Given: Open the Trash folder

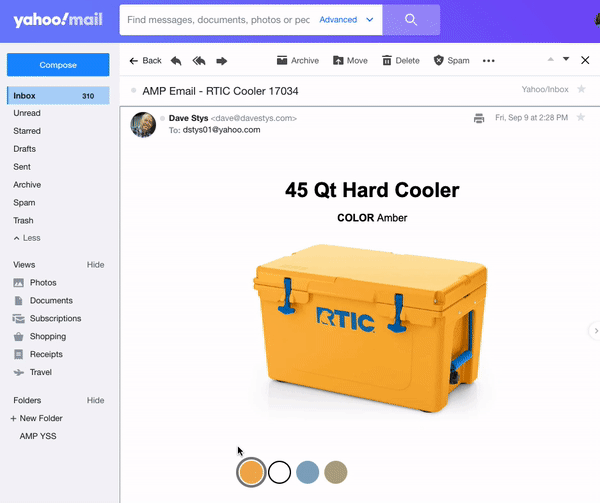Looking at the screenshot, I should (23, 221).
